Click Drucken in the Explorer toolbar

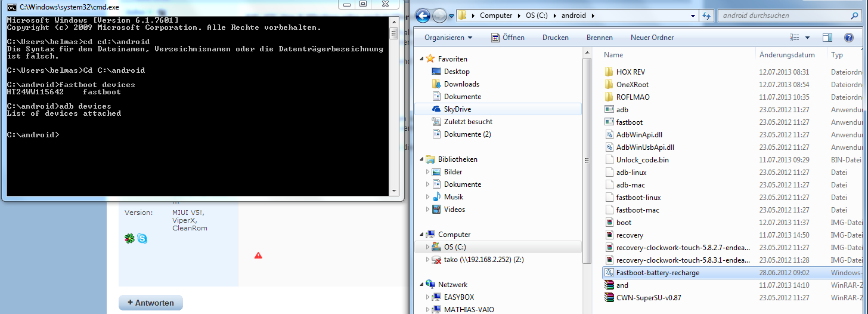pos(555,38)
